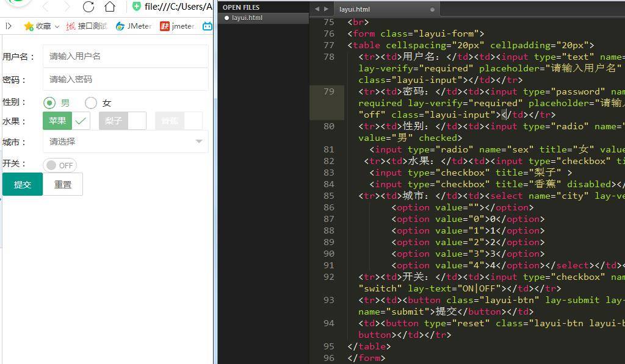Click the blue TV bookmark icon
Screen dimensions: 625x364
pyautogui.click(x=208, y=26)
